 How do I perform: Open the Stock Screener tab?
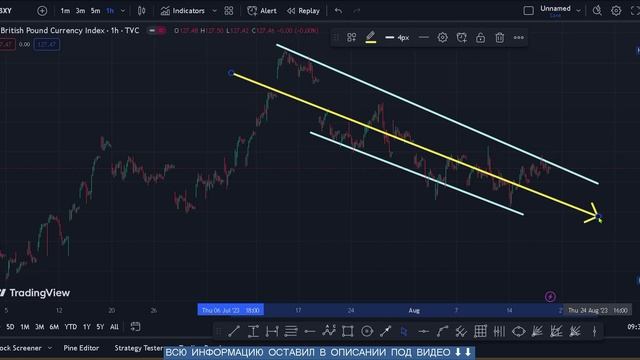click(20, 348)
